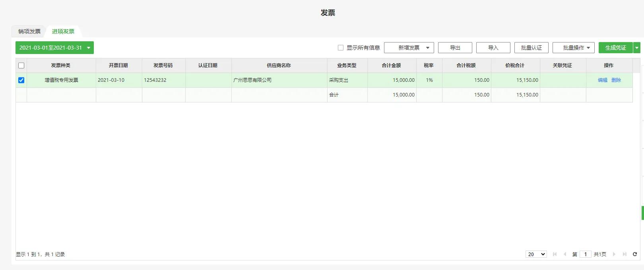Image resolution: width=644 pixels, height=270 pixels.
Task: Click the 采购支出 business type cell
Action: [347, 80]
